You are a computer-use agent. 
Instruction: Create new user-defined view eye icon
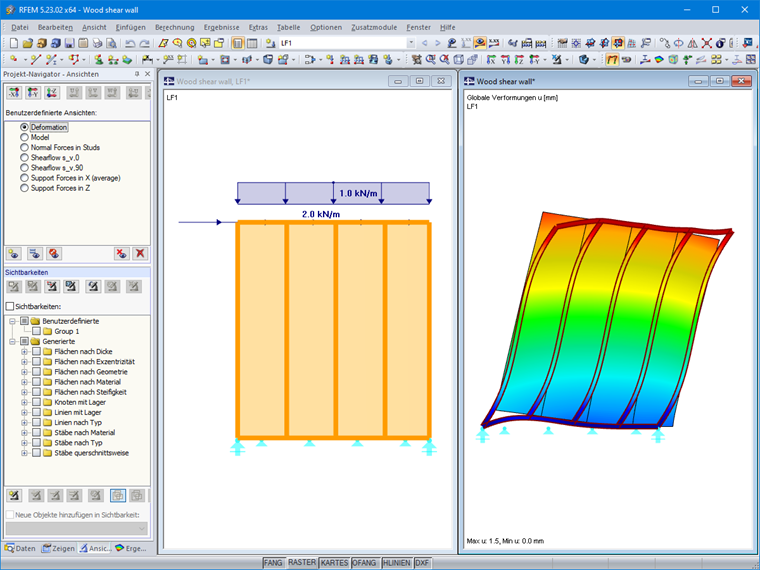pos(14,253)
